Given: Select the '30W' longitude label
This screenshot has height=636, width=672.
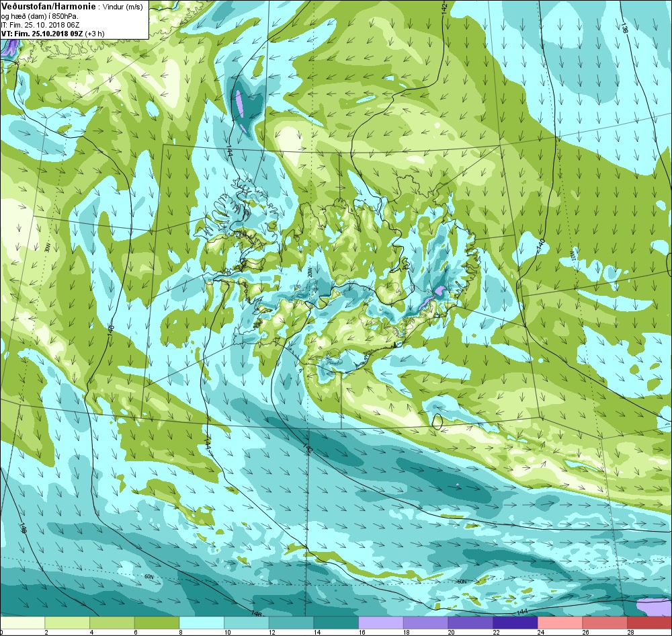Looking at the screenshot, I should 48,249.
